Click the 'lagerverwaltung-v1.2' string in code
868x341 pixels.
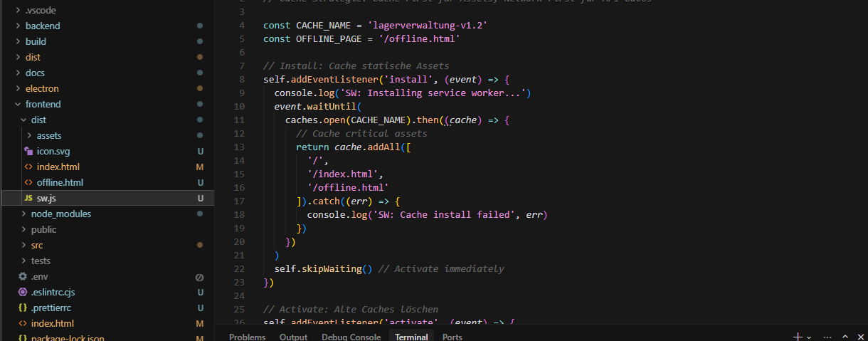(x=427, y=25)
